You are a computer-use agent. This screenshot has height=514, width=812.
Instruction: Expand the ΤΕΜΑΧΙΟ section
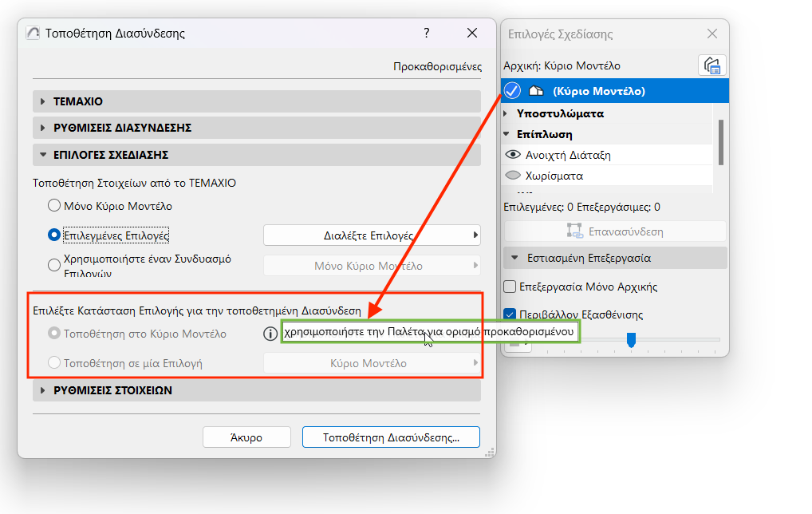click(x=256, y=101)
